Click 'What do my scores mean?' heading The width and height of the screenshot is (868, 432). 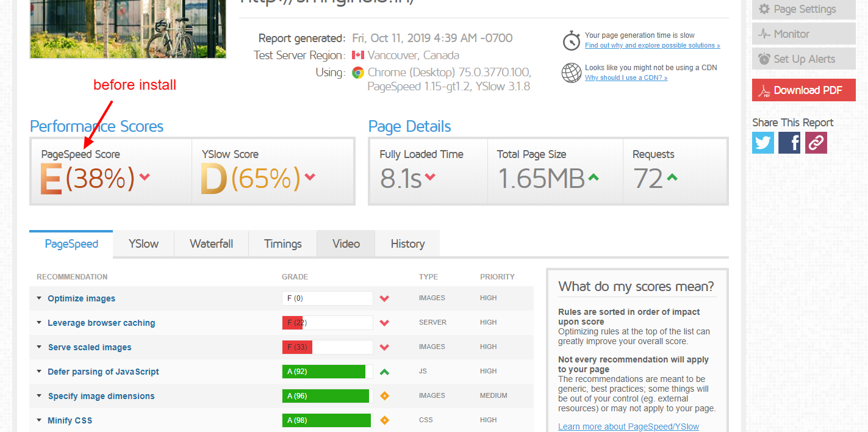(x=636, y=287)
